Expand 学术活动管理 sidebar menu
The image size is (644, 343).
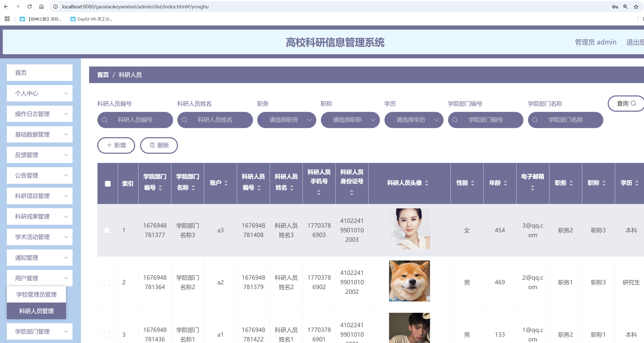click(x=40, y=237)
